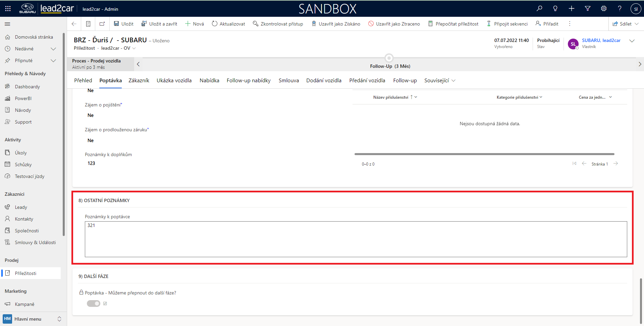Collapse the sidebar with hamburger icon
Viewport: 644px width, 326px height.
[x=7, y=24]
